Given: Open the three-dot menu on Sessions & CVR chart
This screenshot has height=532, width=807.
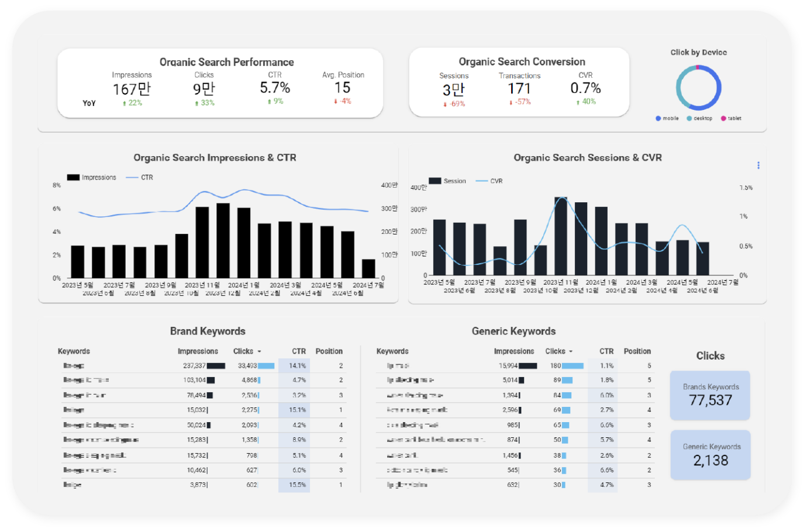Looking at the screenshot, I should [x=758, y=165].
